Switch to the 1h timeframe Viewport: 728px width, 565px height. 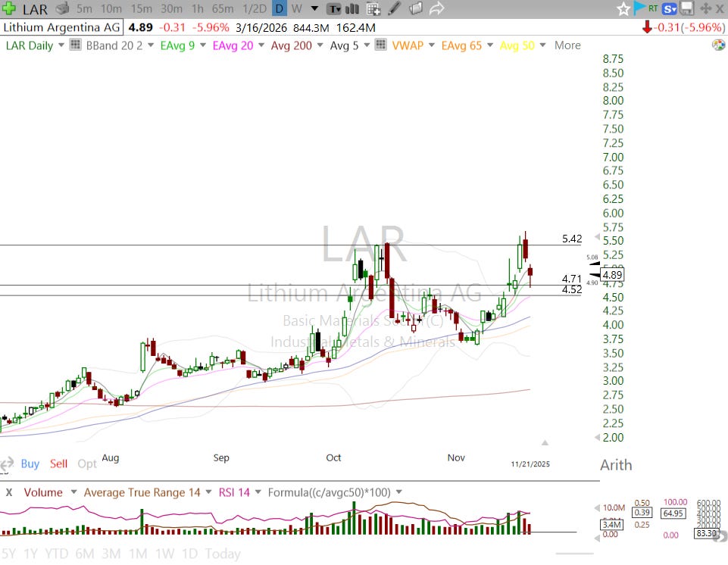[197, 9]
